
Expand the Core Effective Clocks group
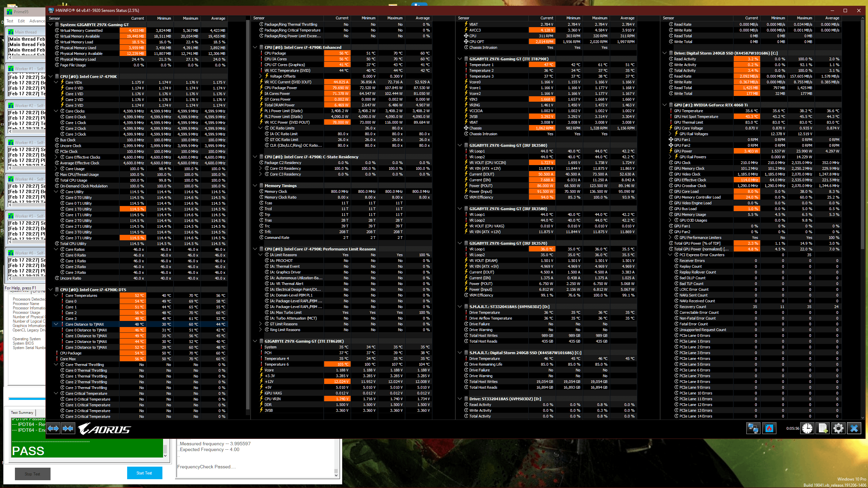point(56,157)
